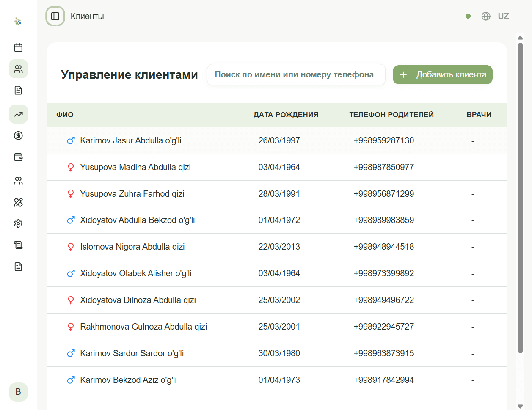
Task: Click female icon beside Islomova Nigora
Action: click(x=71, y=247)
